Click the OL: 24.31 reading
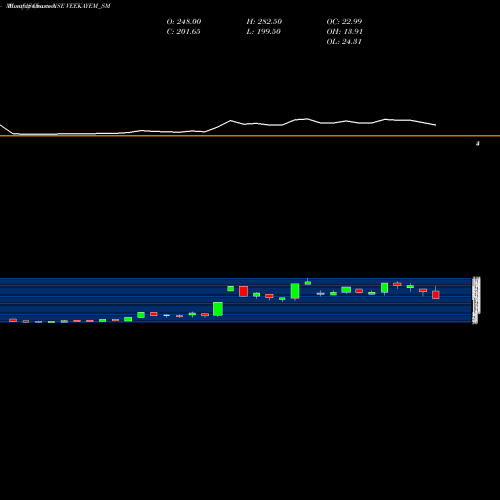The image size is (500, 500). pyautogui.click(x=344, y=42)
